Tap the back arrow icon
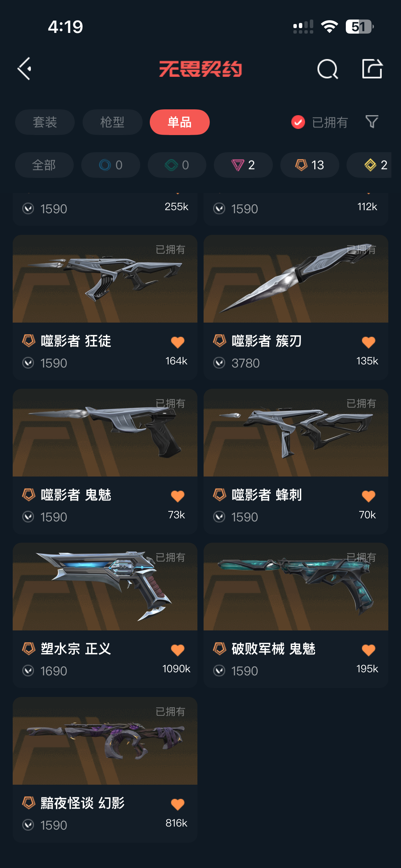 (x=25, y=69)
